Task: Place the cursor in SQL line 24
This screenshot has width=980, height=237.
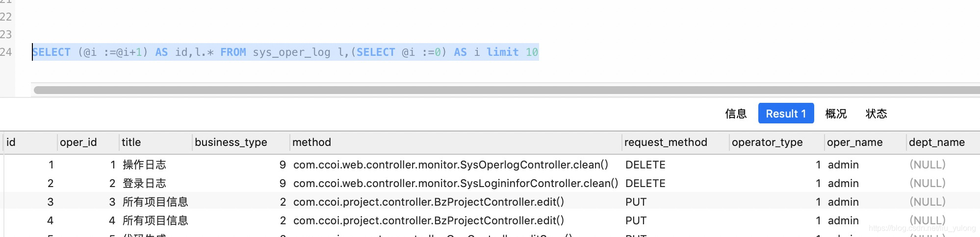Action: (x=284, y=52)
